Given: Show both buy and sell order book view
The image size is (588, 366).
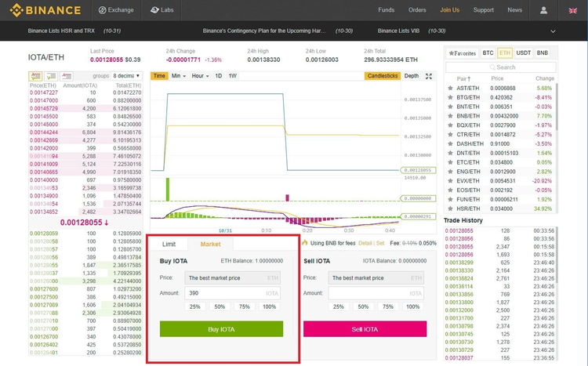Looking at the screenshot, I should [x=35, y=76].
